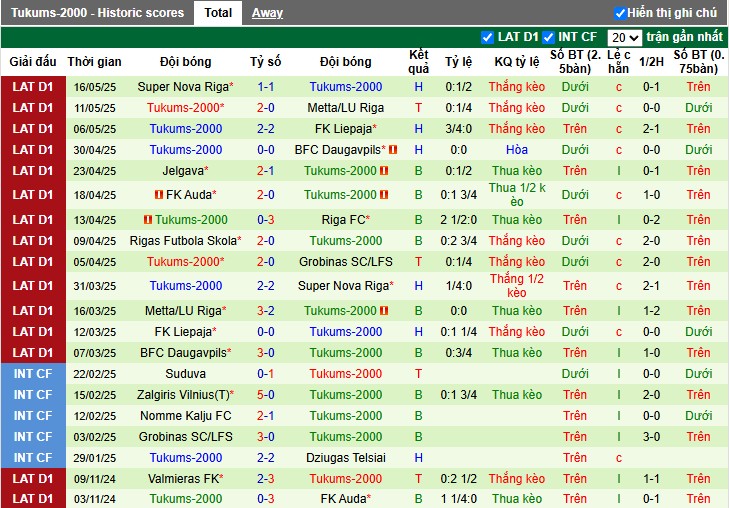Click Tukums-2000 Historic scores title
Viewport: 729px width, 508px height.
[97, 13]
